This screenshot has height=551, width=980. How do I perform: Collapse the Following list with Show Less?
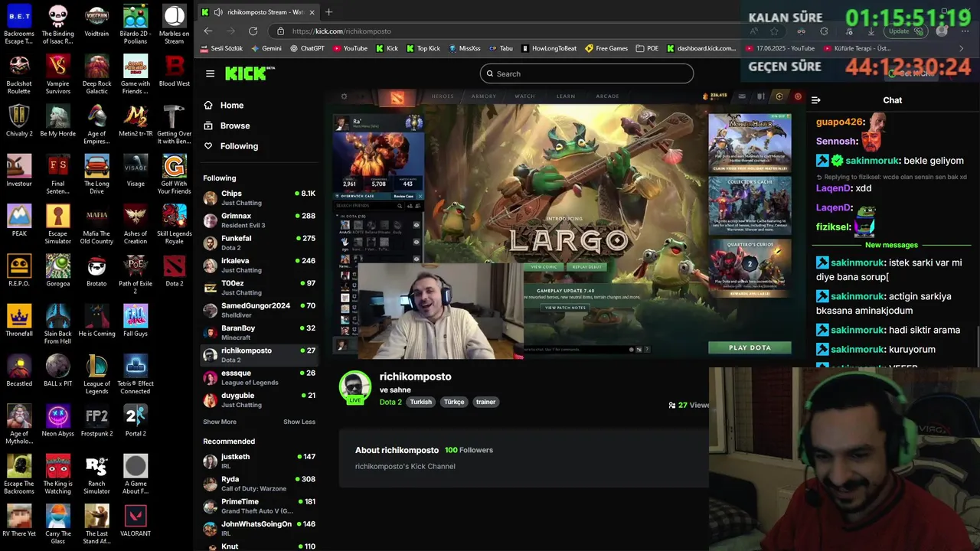point(299,422)
